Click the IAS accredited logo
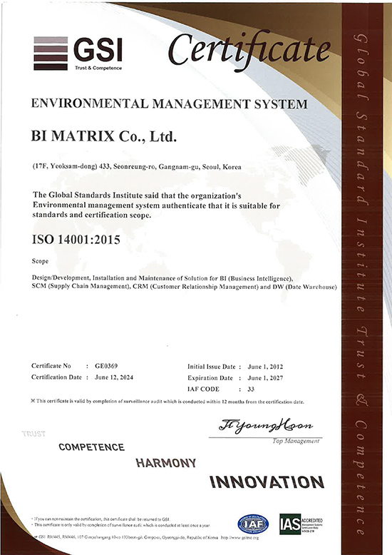392x555 pixels. pos(301,524)
